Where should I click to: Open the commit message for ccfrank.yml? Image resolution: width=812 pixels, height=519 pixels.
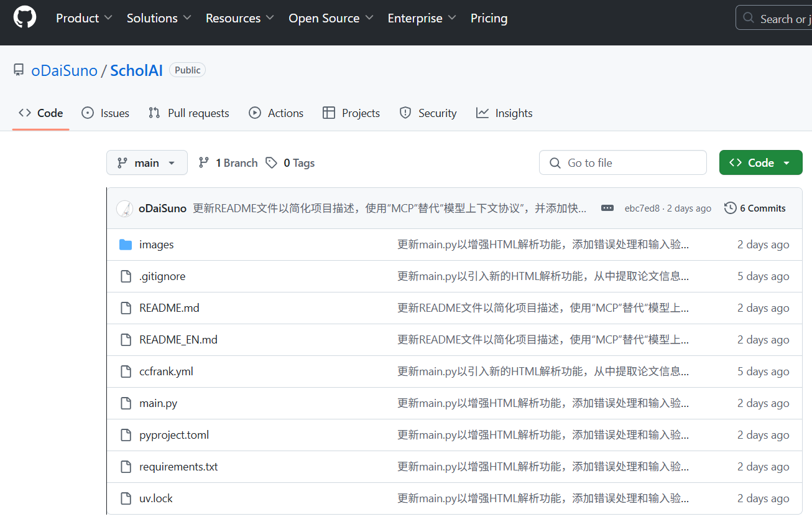[x=543, y=372]
